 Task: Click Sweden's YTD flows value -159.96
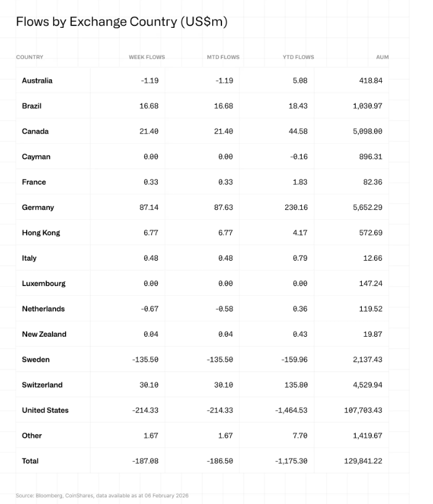[x=291, y=360]
